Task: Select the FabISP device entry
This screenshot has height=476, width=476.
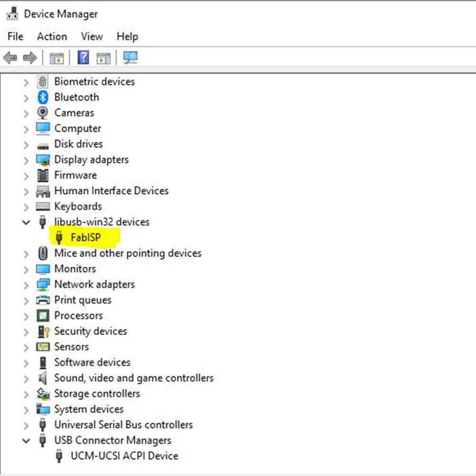Action: coord(86,238)
